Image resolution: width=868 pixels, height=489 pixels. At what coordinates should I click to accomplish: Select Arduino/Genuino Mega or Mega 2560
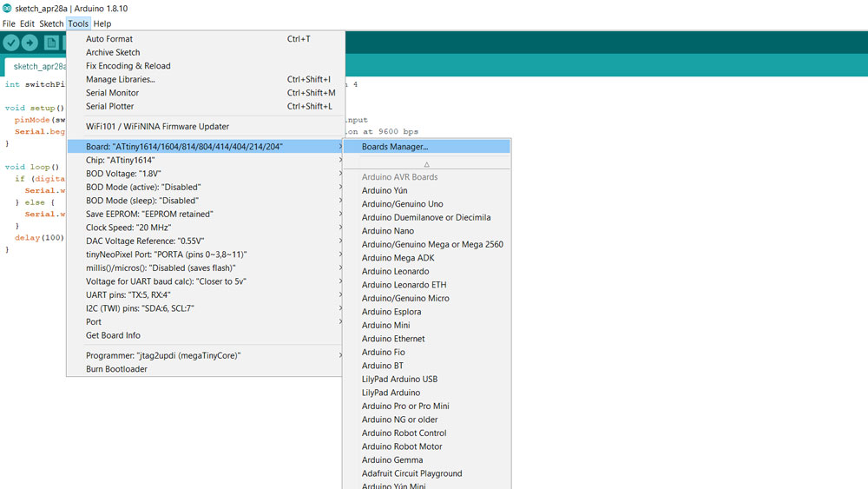[427, 244]
